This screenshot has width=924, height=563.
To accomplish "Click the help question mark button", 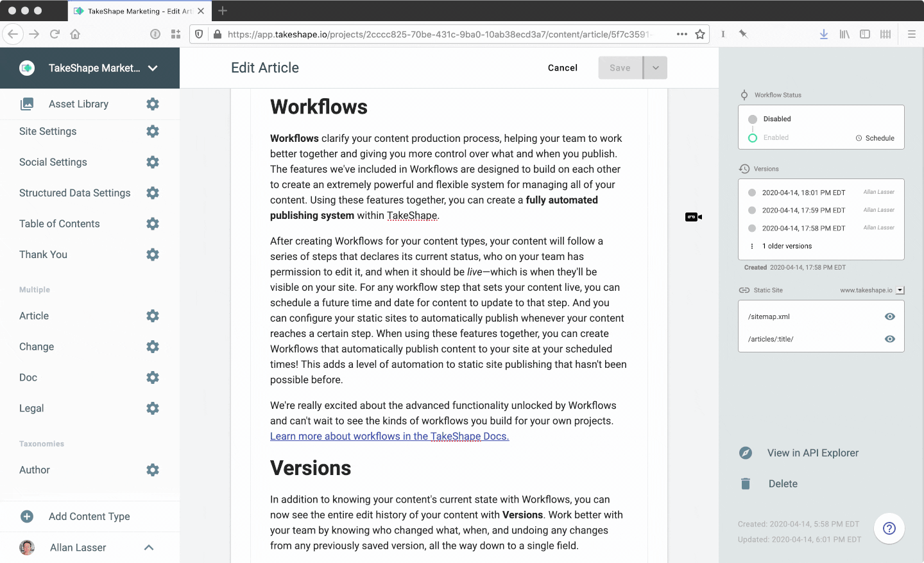I will 889,528.
